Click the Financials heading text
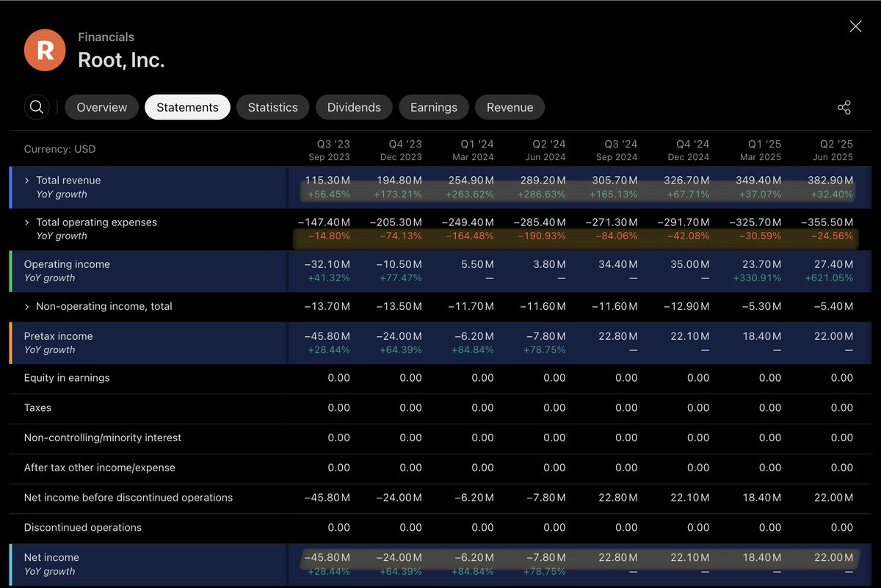The image size is (881, 588). 106,37
